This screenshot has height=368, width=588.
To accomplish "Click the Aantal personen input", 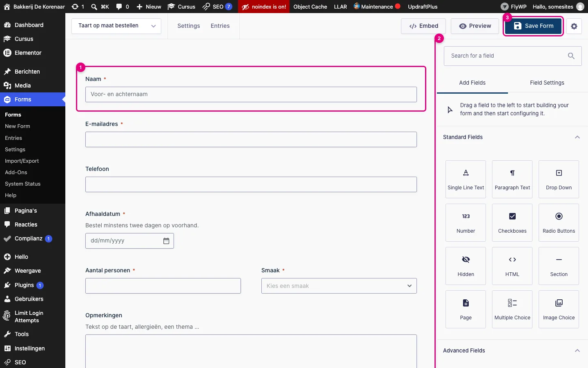I will [x=163, y=286].
